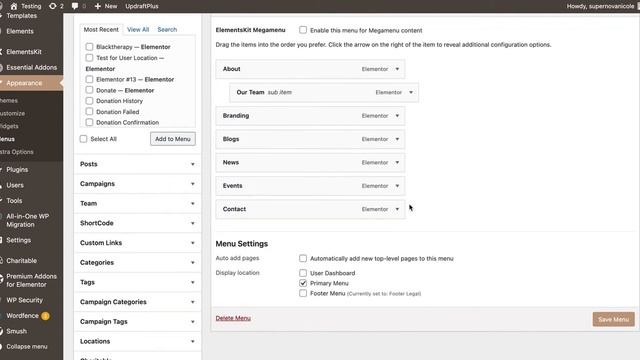
Task: Expand the Blogs menu item arrow
Action: coord(397,139)
